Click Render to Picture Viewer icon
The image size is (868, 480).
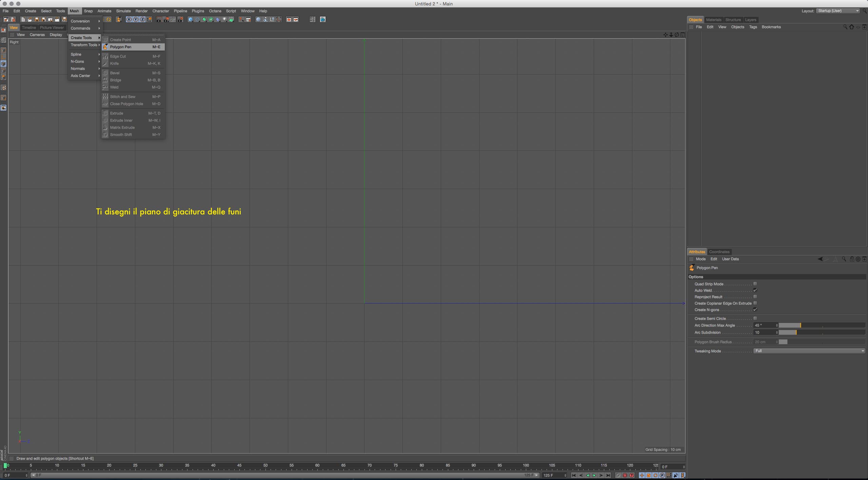coord(166,20)
